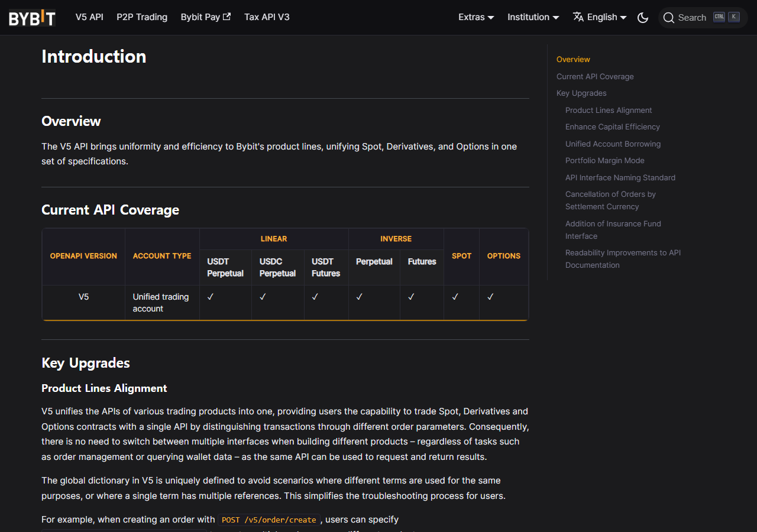
Task: Click the INVERSE table header
Action: click(396, 239)
